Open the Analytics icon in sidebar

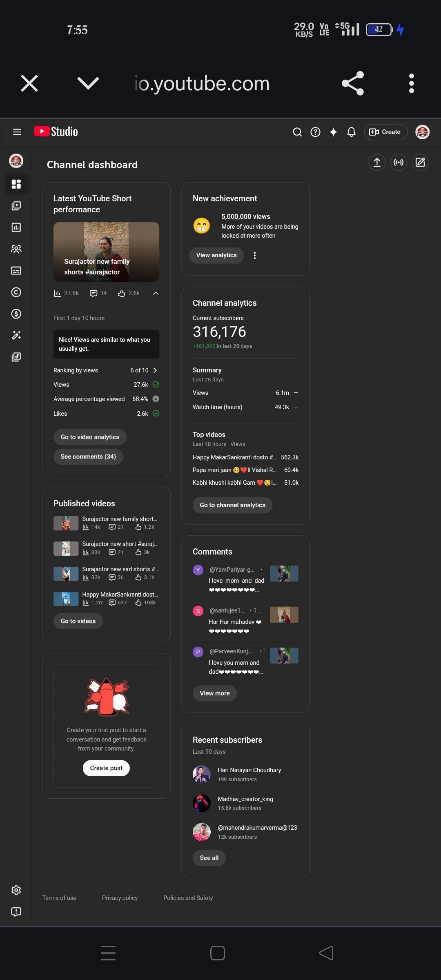point(16,227)
